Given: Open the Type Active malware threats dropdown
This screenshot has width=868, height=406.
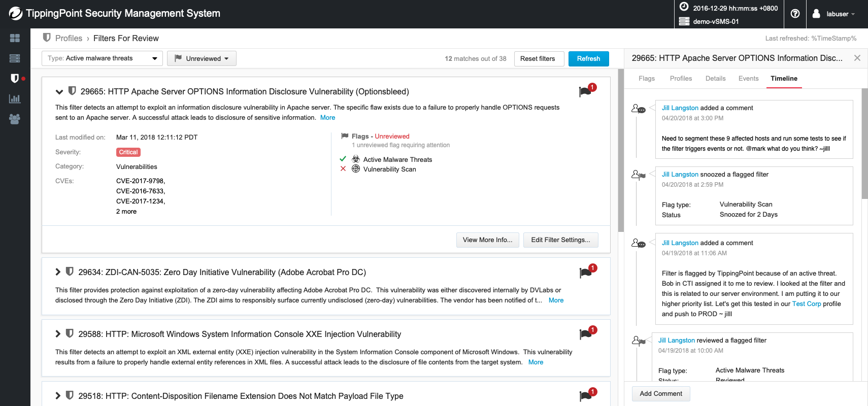Looking at the screenshot, I should pos(102,58).
